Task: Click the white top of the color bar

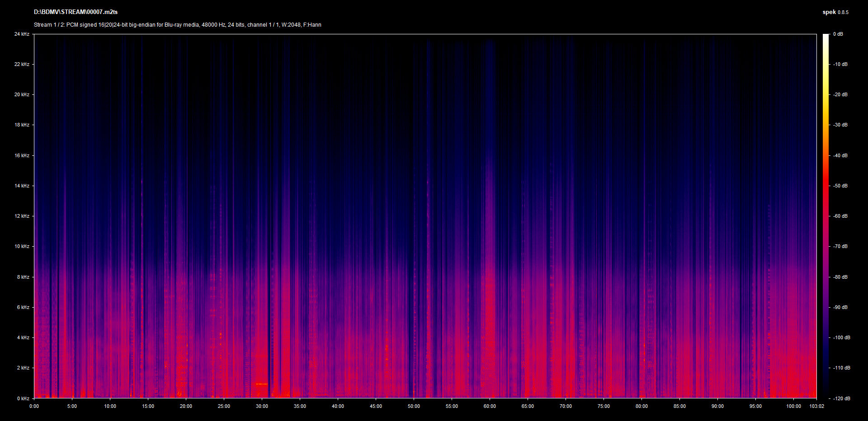Action: pyautogui.click(x=826, y=37)
